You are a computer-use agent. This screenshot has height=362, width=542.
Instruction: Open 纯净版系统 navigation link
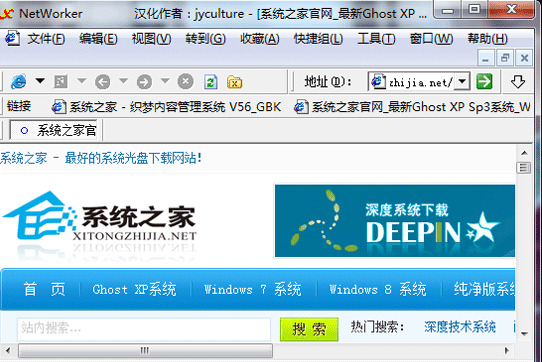pos(484,289)
